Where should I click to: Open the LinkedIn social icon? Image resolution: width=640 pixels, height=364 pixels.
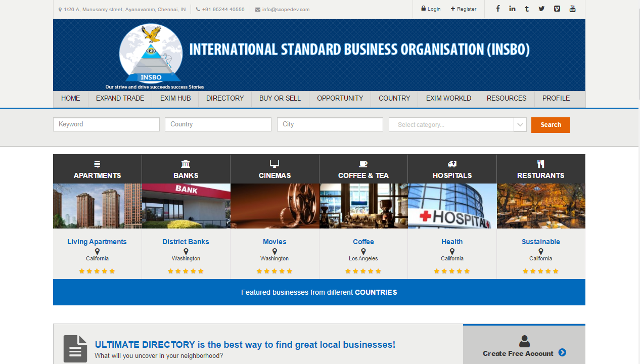point(512,9)
